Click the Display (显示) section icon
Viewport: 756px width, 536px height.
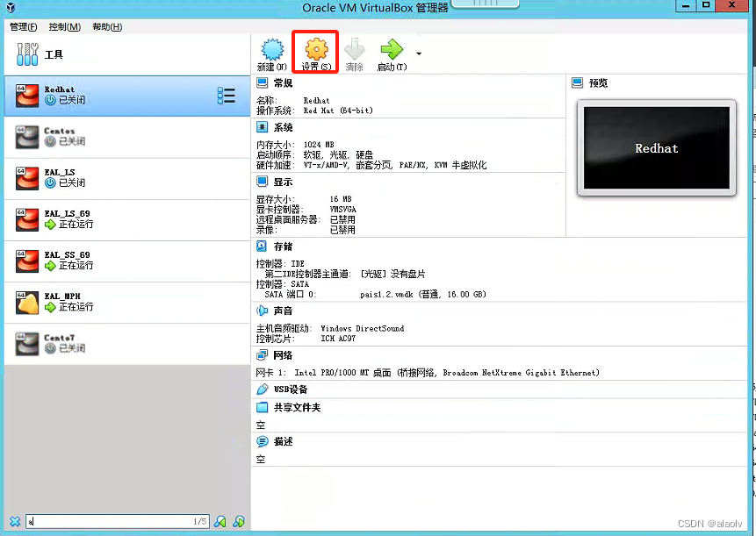coord(263,182)
